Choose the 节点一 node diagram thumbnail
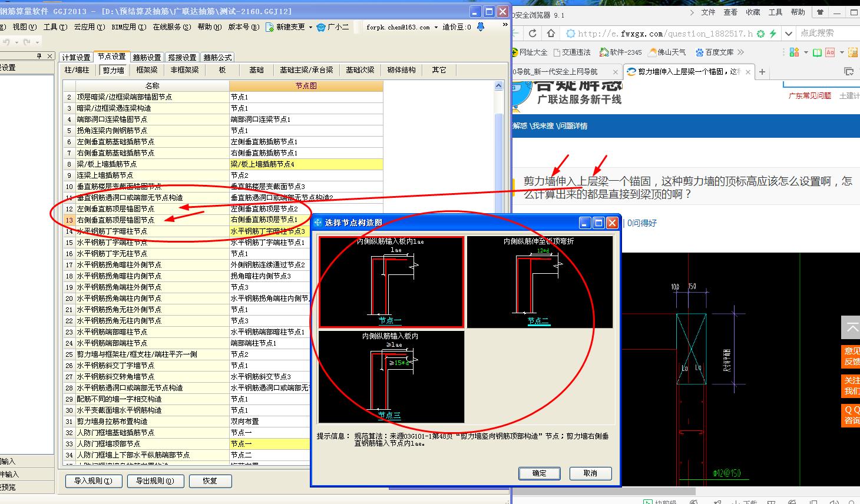860x504 pixels. click(x=391, y=282)
